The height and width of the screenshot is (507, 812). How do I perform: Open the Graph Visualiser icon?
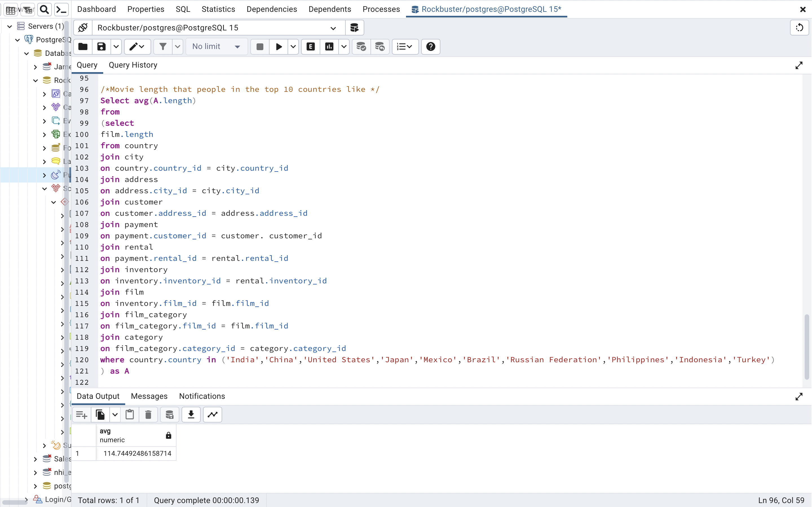click(212, 415)
